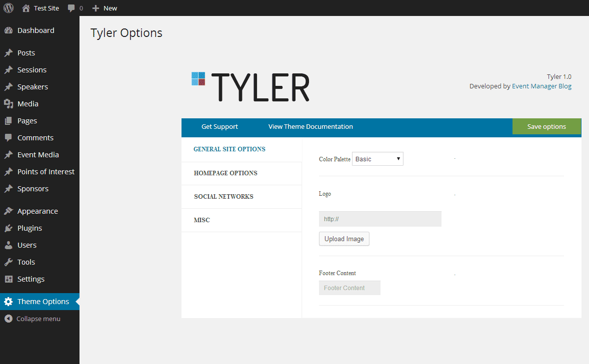Screen dimensions: 589x364
Task: Click the Plugins plug icon
Action: tap(8, 228)
